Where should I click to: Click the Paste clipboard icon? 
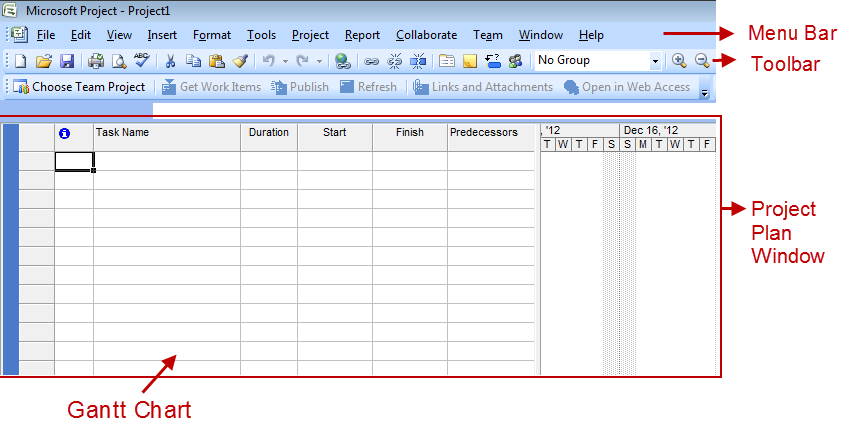click(216, 61)
